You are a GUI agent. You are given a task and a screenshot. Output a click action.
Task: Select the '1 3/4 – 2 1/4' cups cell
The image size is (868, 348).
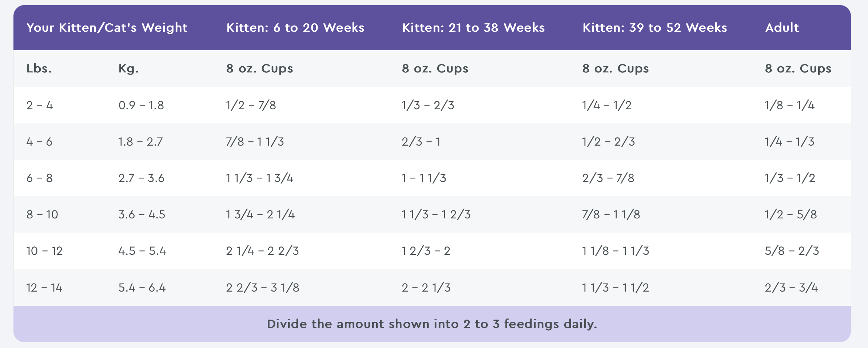(260, 214)
